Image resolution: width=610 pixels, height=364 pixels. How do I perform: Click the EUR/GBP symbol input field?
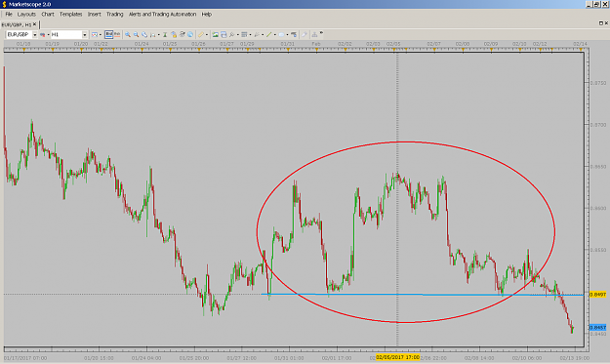pyautogui.click(x=20, y=34)
